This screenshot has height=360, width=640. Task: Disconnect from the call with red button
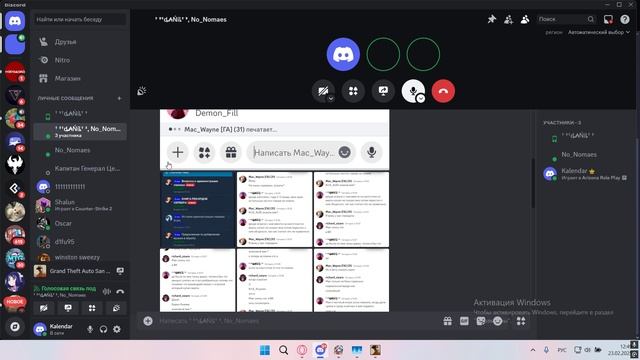click(x=443, y=91)
